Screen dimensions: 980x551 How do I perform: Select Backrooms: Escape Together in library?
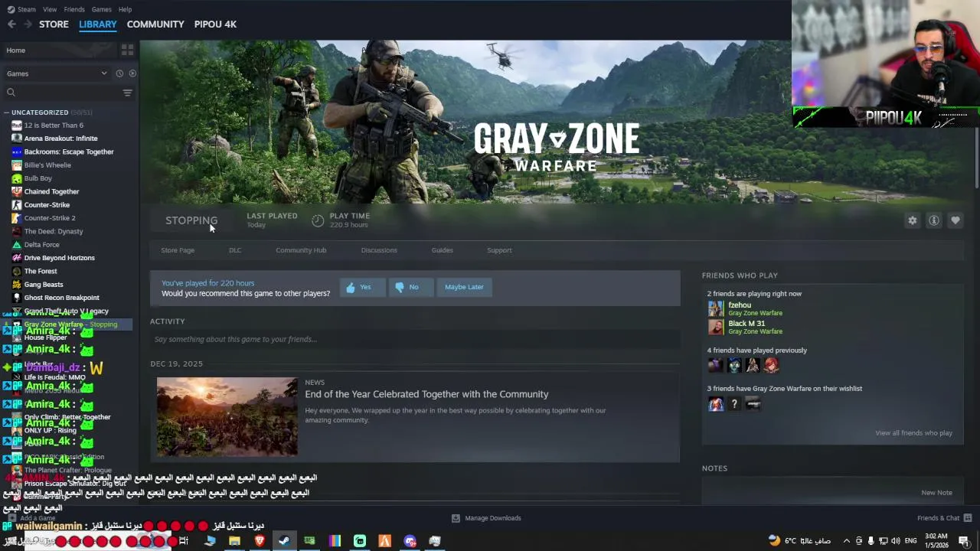pos(69,152)
